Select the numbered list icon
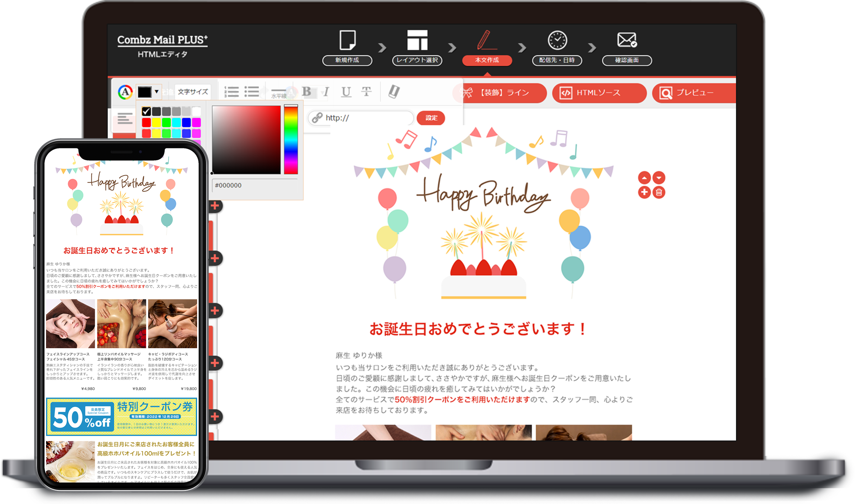 [x=232, y=92]
